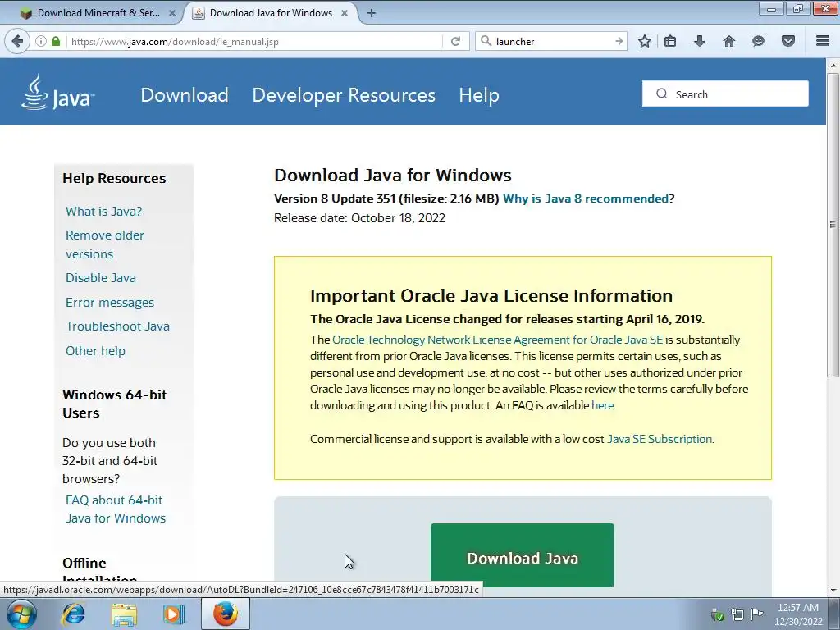Open the Remove older versions link
Viewport: 840px width, 630px height.
(x=104, y=244)
